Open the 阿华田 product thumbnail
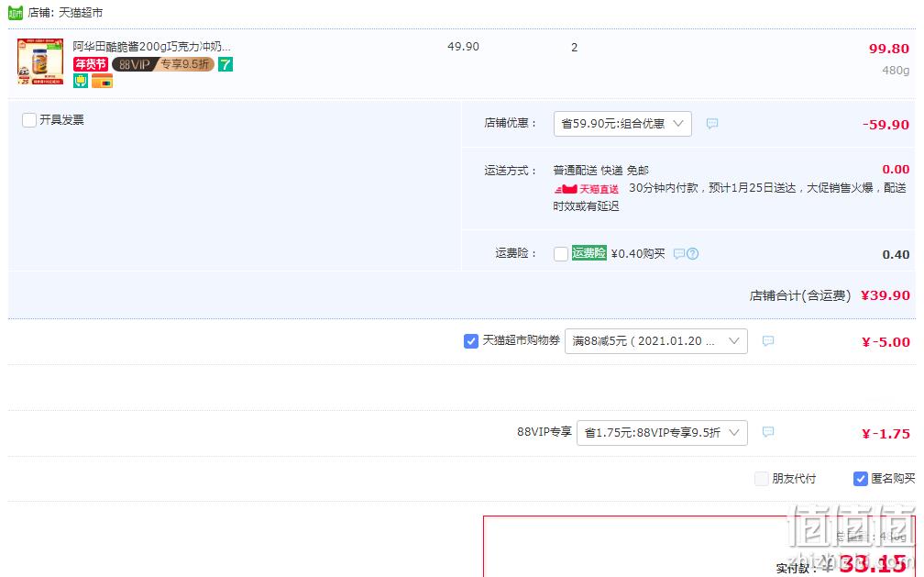This screenshot has width=924, height=577. tap(40, 61)
